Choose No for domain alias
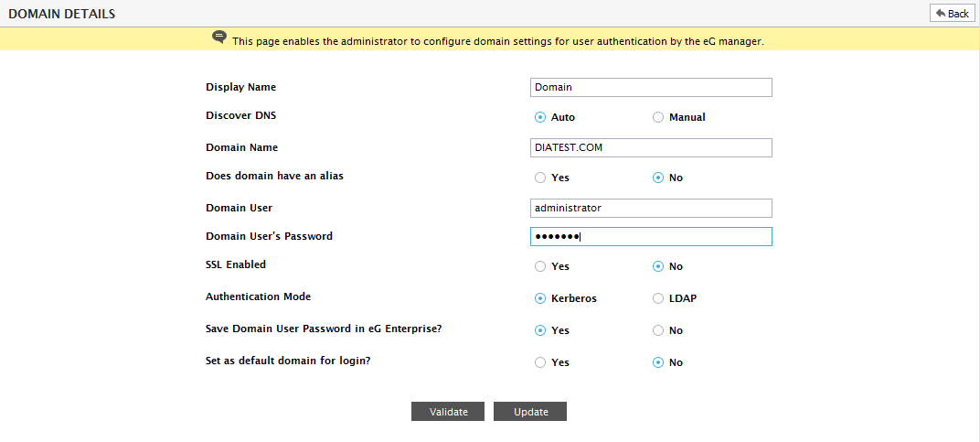Image resolution: width=980 pixels, height=442 pixels. (657, 178)
